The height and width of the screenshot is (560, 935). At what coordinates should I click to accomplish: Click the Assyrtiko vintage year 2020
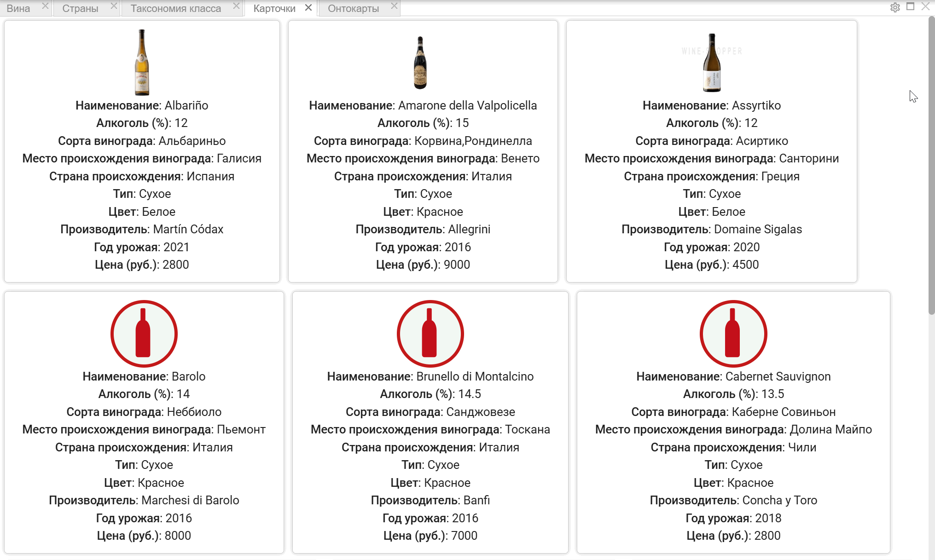746,247
